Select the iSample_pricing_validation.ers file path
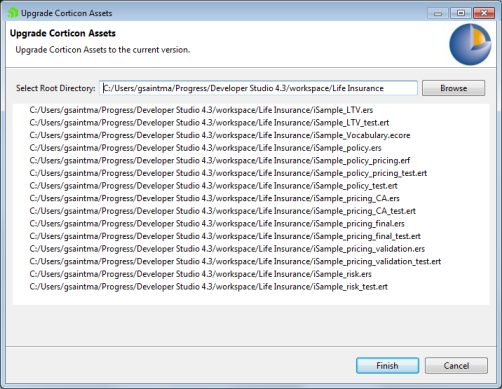Image resolution: width=502 pixels, height=389 pixels. point(227,249)
